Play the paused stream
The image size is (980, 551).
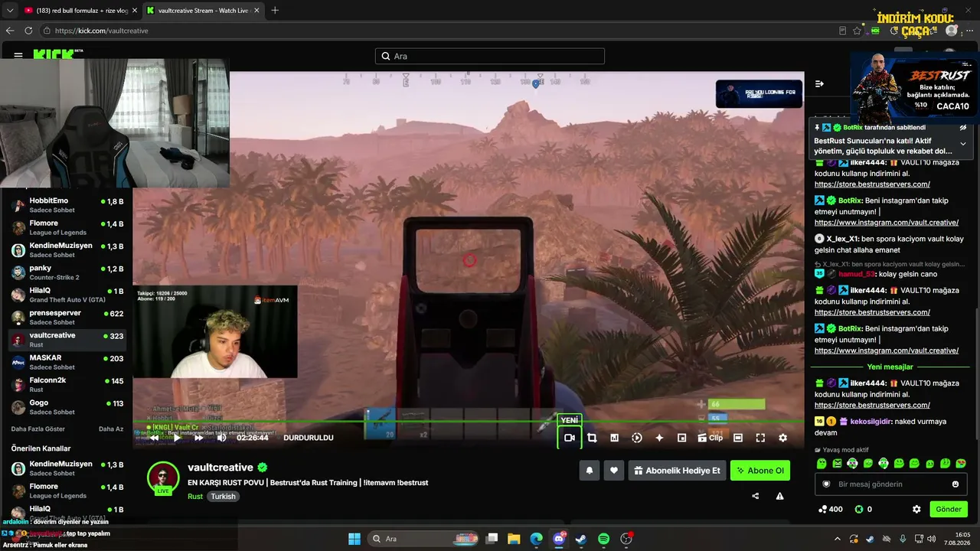click(177, 438)
